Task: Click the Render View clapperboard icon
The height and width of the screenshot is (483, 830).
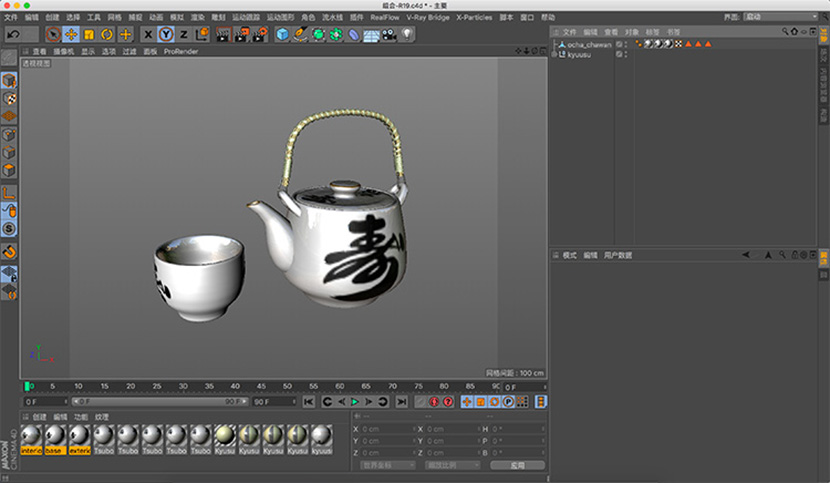Action: (221, 35)
